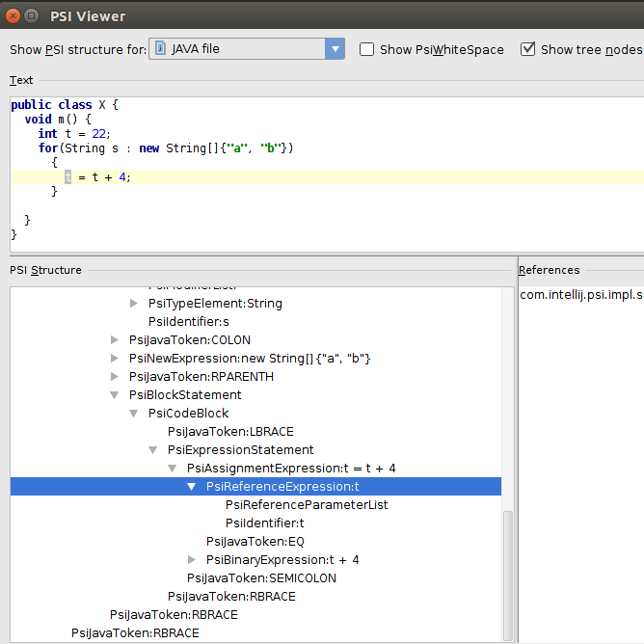This screenshot has height=644, width=644.
Task: Click highlighted 't' in code editor
Action: point(68,177)
